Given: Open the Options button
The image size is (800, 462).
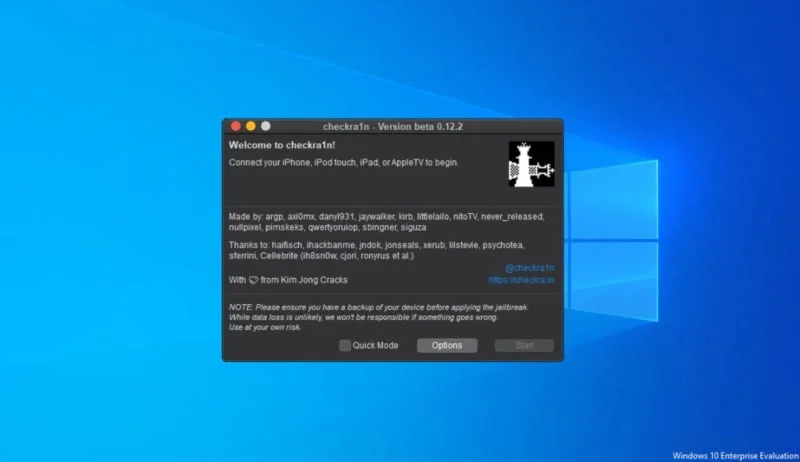Looking at the screenshot, I should pos(447,346).
